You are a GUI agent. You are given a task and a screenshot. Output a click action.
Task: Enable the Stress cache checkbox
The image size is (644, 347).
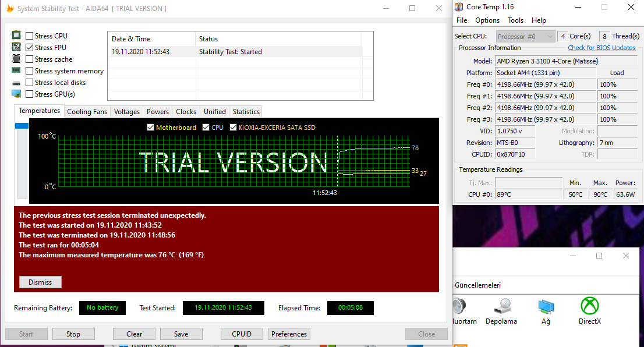pyautogui.click(x=29, y=59)
